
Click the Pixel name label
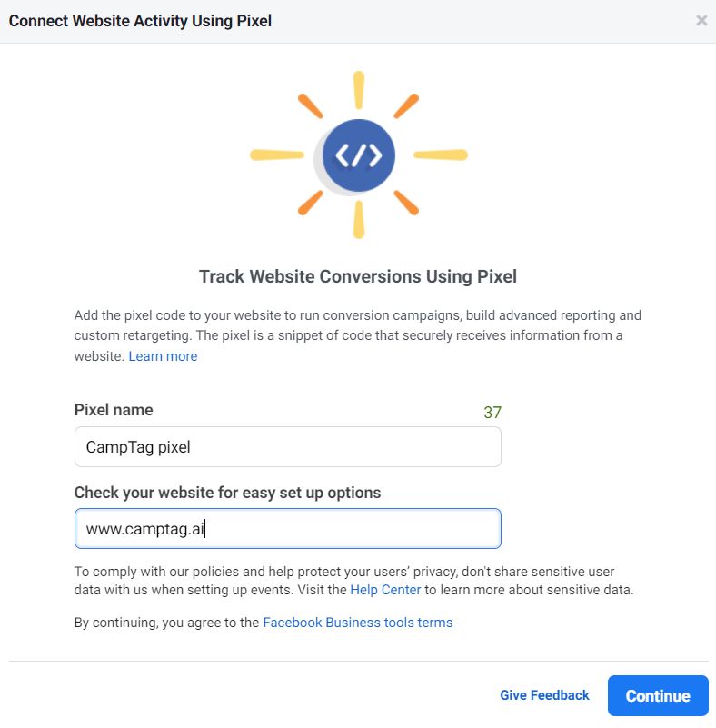click(x=114, y=410)
